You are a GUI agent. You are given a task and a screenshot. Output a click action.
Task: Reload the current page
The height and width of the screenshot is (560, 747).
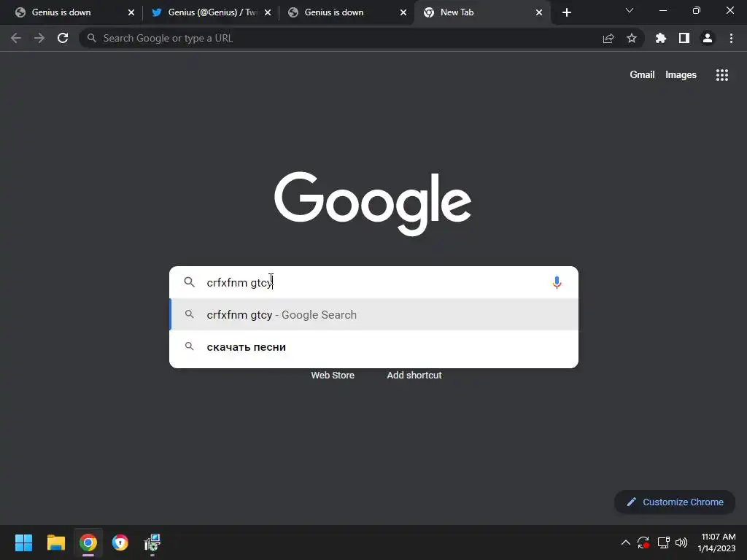tap(63, 38)
